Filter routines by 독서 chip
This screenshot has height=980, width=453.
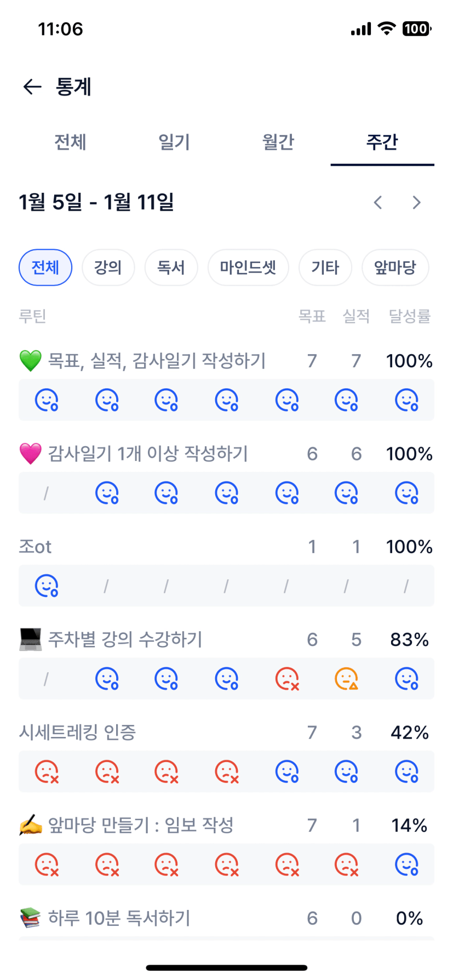pyautogui.click(x=171, y=268)
